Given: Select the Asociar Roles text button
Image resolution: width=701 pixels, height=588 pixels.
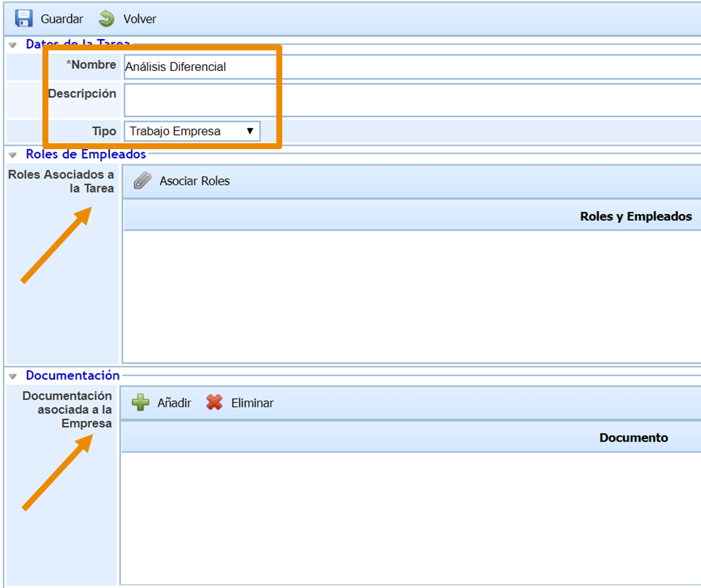Looking at the screenshot, I should (x=194, y=181).
